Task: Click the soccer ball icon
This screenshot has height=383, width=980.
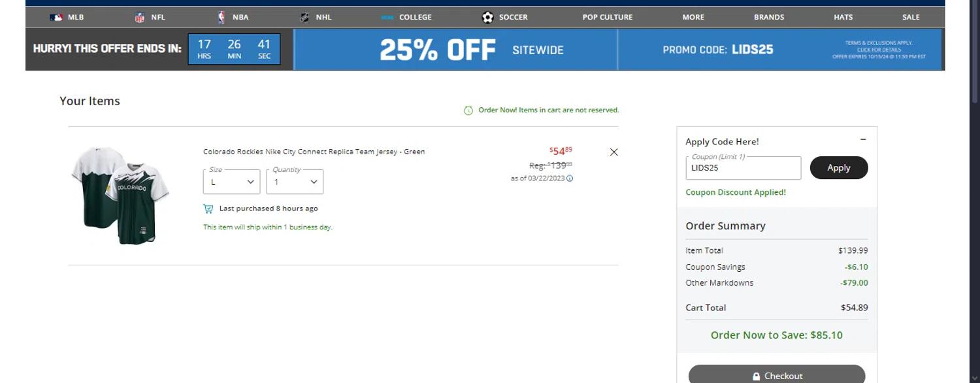Action: tap(487, 18)
